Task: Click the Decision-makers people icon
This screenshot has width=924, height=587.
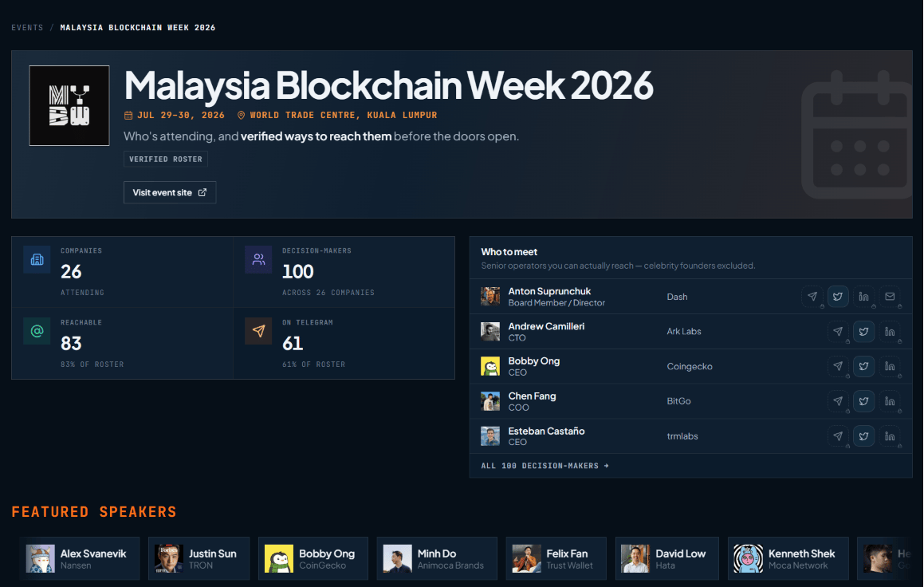Action: (x=258, y=259)
